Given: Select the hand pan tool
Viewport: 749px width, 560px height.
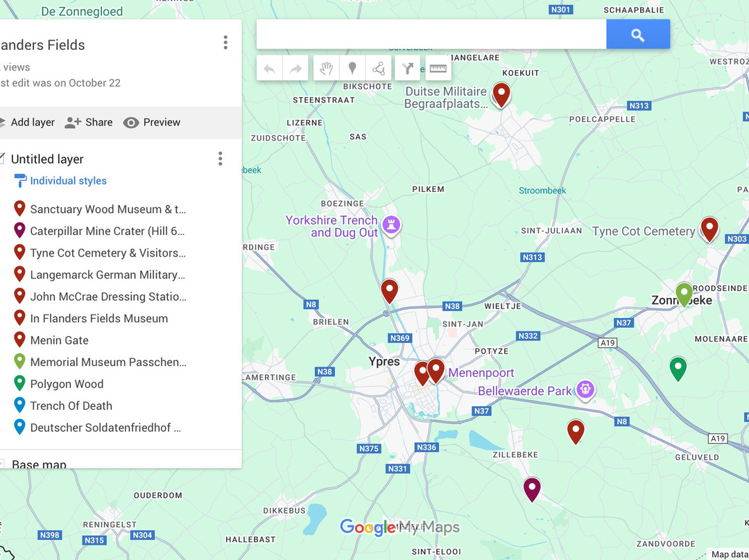Looking at the screenshot, I should [326, 69].
